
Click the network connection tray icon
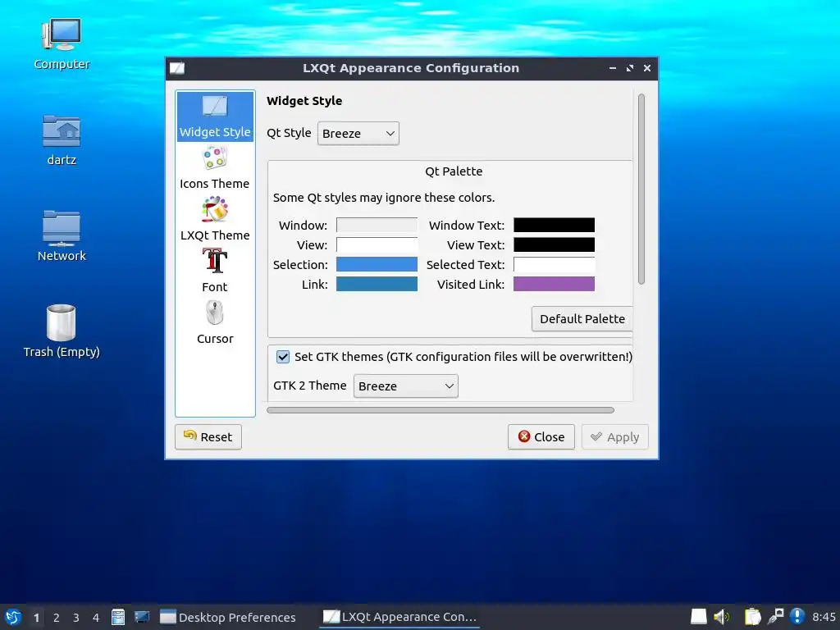(775, 617)
